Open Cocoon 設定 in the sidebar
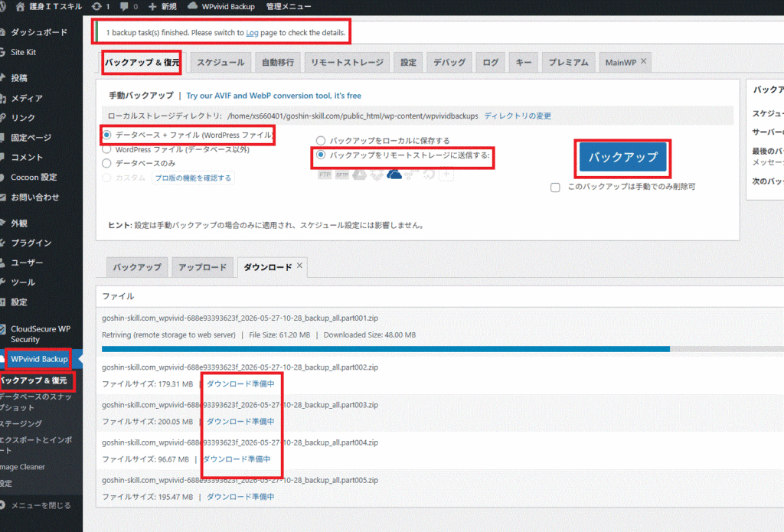The image size is (784, 532). click(x=34, y=177)
